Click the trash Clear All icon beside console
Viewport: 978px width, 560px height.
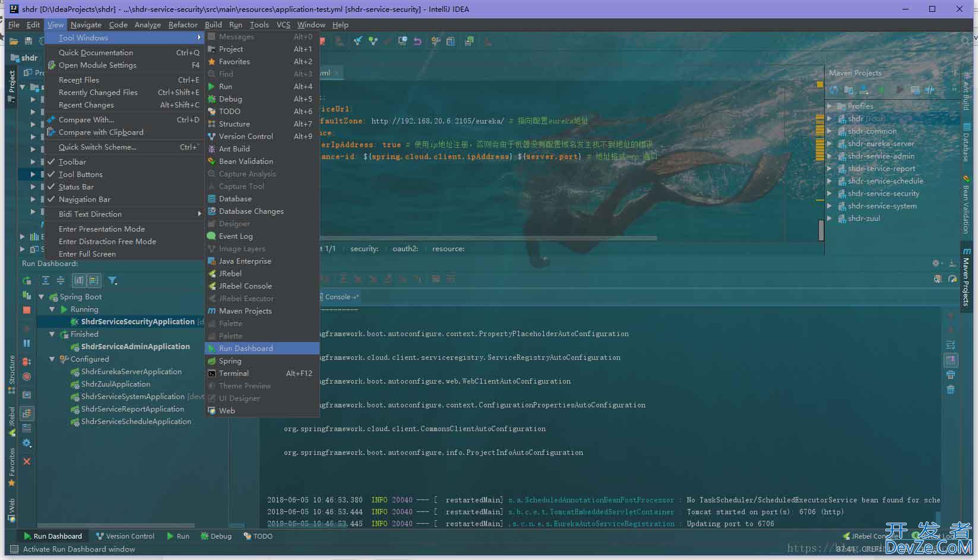pos(951,390)
